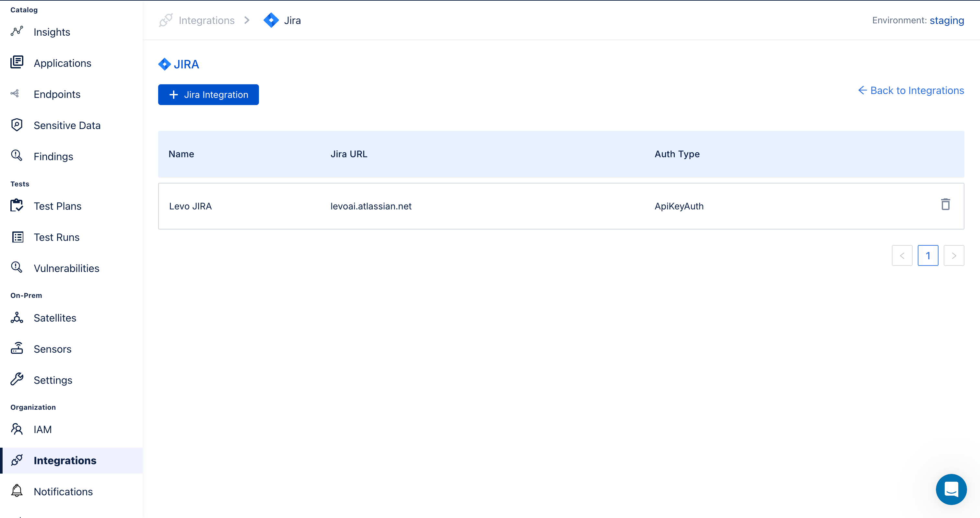Delete the Levo JIRA integration via trash icon
Image resolution: width=980 pixels, height=518 pixels.
(x=945, y=205)
